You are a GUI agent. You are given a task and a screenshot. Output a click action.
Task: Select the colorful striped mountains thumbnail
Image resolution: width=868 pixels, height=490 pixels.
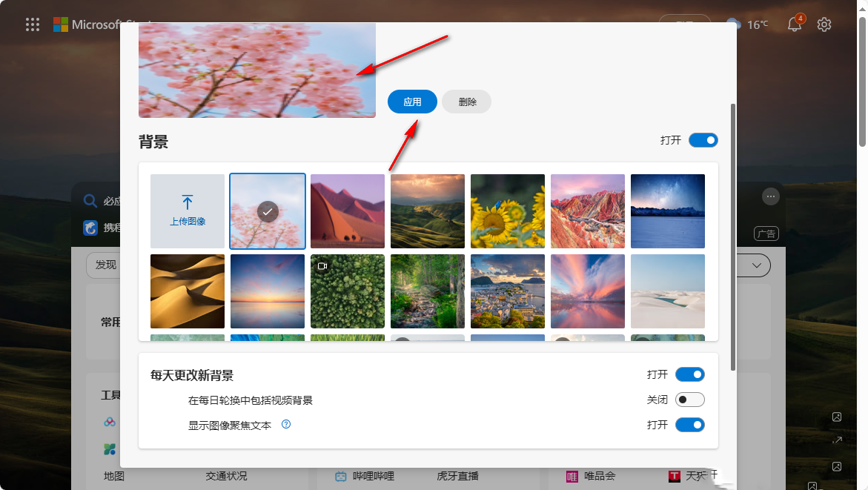588,211
